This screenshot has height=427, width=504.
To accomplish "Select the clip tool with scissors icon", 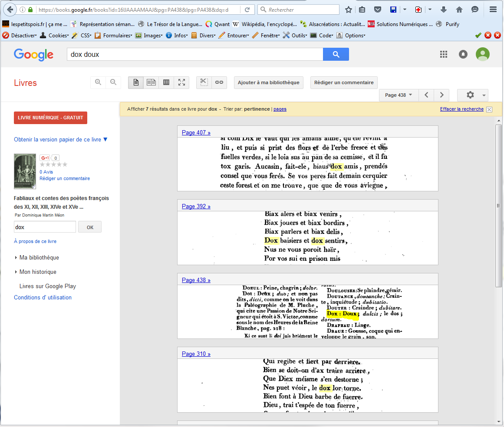I will (204, 82).
